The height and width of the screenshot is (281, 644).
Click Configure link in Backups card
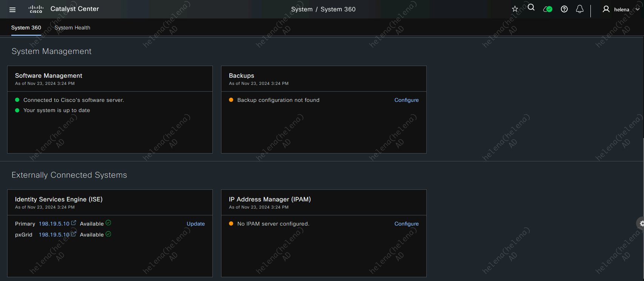coord(406,100)
